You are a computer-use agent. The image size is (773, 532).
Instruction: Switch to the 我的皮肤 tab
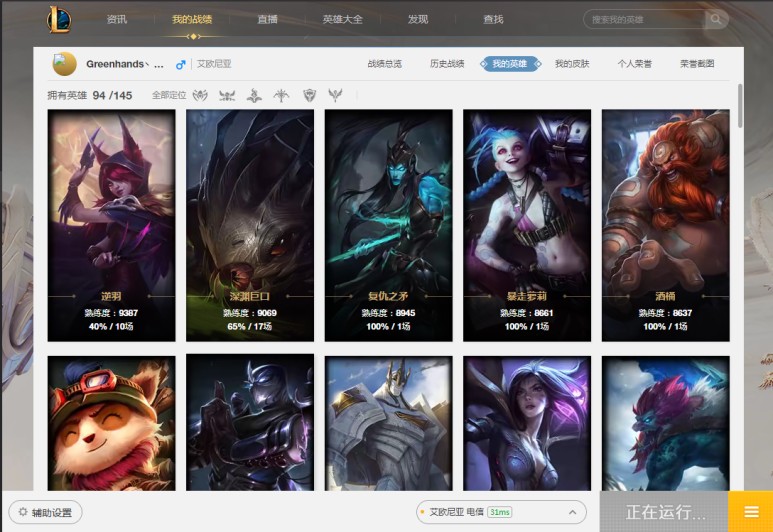coord(572,64)
